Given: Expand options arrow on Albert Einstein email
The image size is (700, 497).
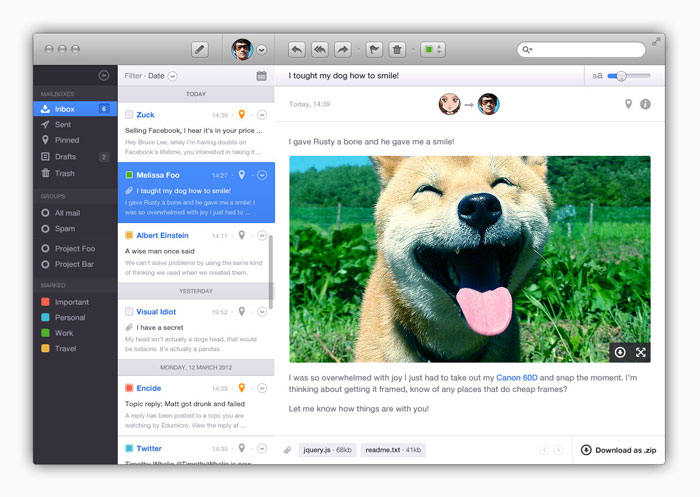Looking at the screenshot, I should click(x=262, y=235).
